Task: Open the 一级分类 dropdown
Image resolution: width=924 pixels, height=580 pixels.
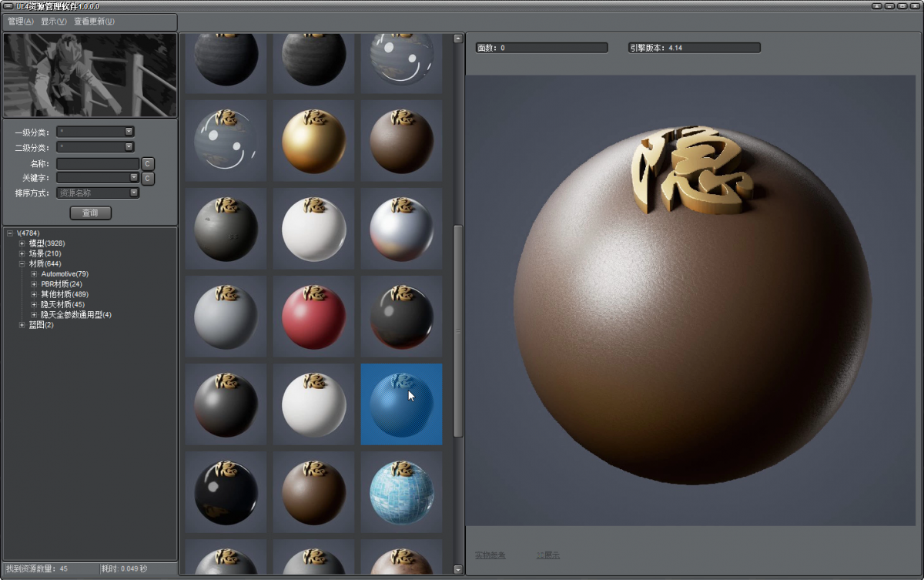Action: (129, 132)
